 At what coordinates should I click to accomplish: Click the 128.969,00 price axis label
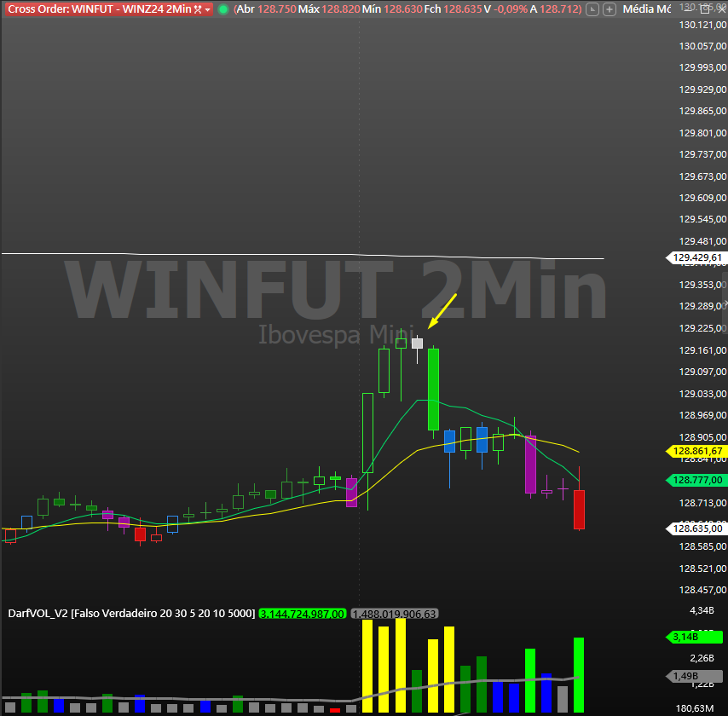[702, 416]
